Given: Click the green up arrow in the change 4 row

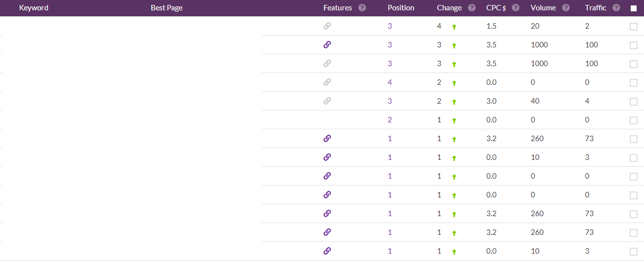Looking at the screenshot, I should point(455,27).
